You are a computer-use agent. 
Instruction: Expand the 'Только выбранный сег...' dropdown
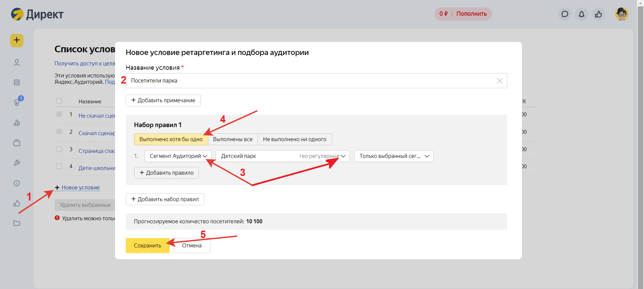[x=394, y=156]
